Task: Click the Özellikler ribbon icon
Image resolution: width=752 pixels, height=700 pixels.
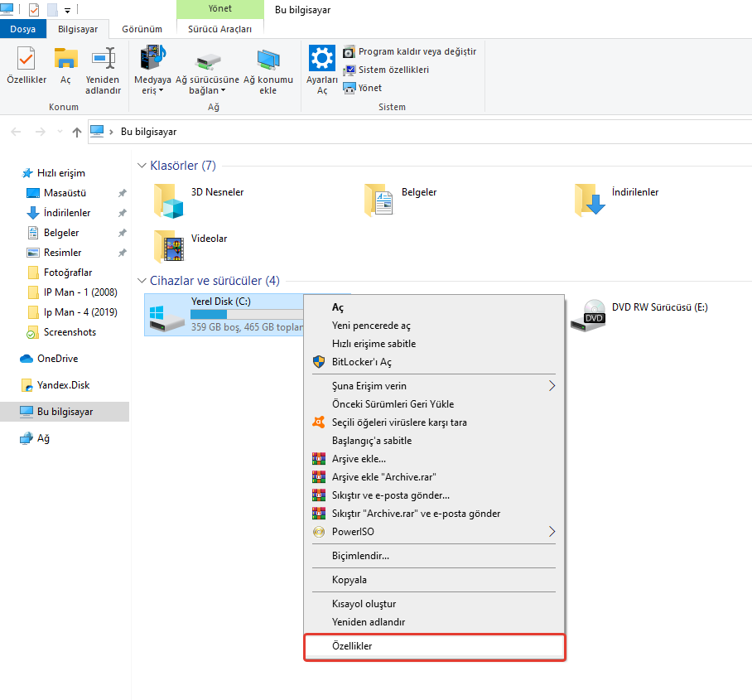Action: click(x=26, y=60)
